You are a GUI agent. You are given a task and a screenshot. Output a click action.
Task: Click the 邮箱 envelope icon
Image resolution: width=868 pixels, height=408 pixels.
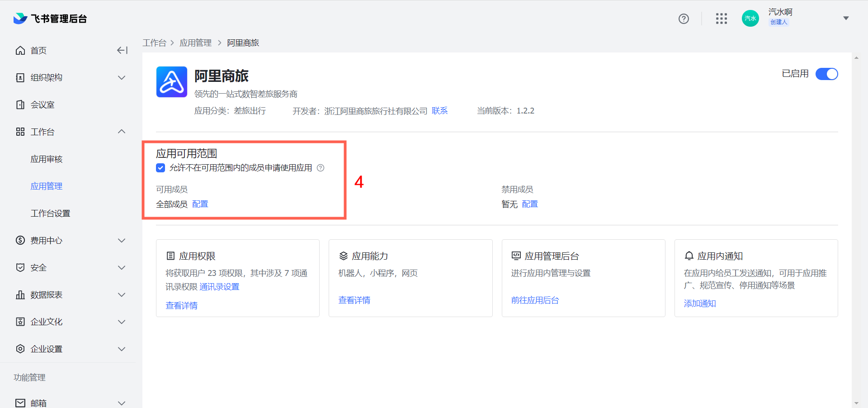(x=20, y=403)
